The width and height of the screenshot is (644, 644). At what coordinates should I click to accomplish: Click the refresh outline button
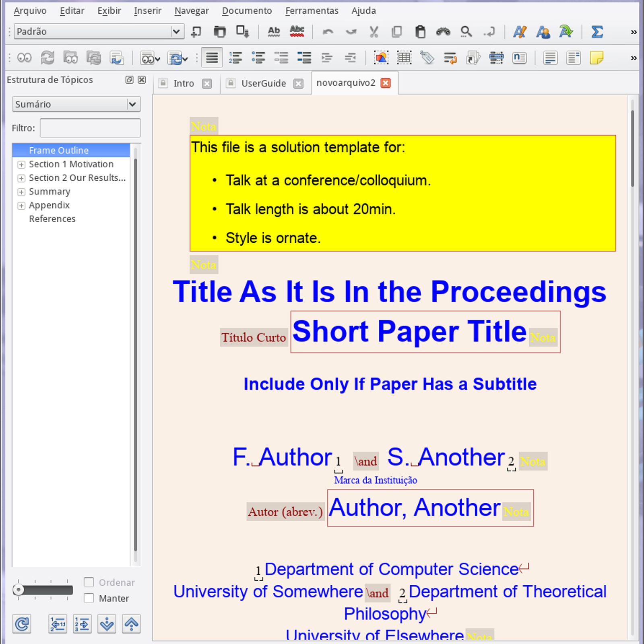(x=22, y=624)
